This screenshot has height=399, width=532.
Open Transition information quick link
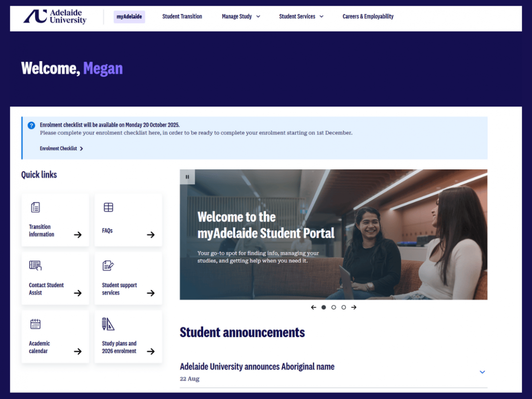pyautogui.click(x=55, y=219)
